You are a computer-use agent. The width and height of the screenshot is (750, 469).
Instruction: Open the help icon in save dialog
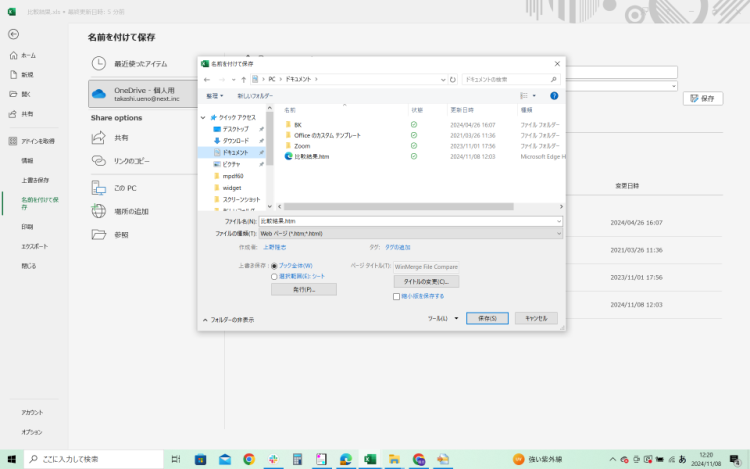[553, 96]
